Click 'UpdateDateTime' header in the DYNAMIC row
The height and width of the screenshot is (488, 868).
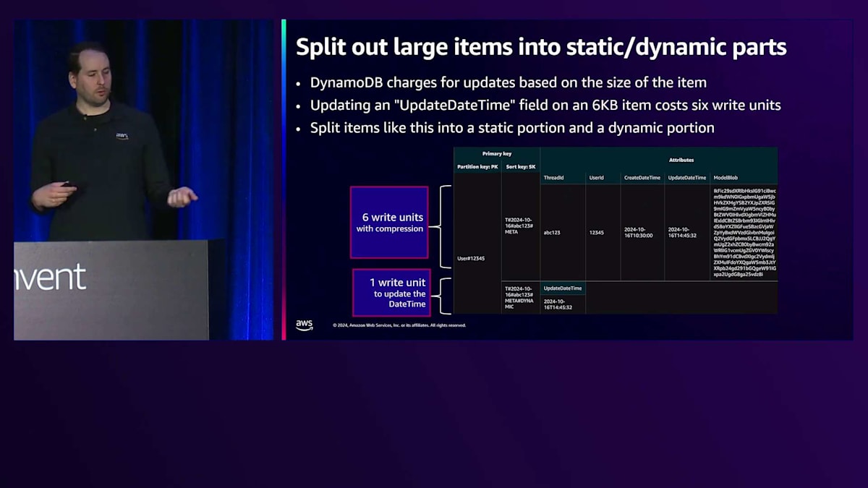(563, 288)
